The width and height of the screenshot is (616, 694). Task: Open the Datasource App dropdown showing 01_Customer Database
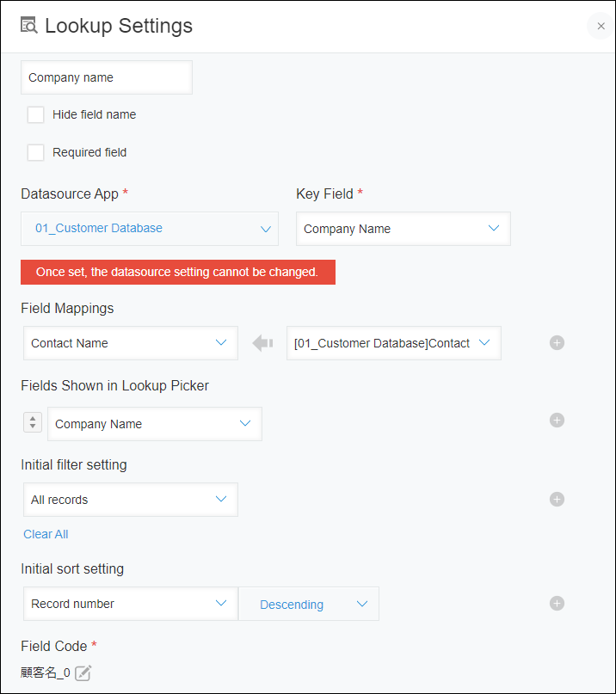tap(149, 228)
